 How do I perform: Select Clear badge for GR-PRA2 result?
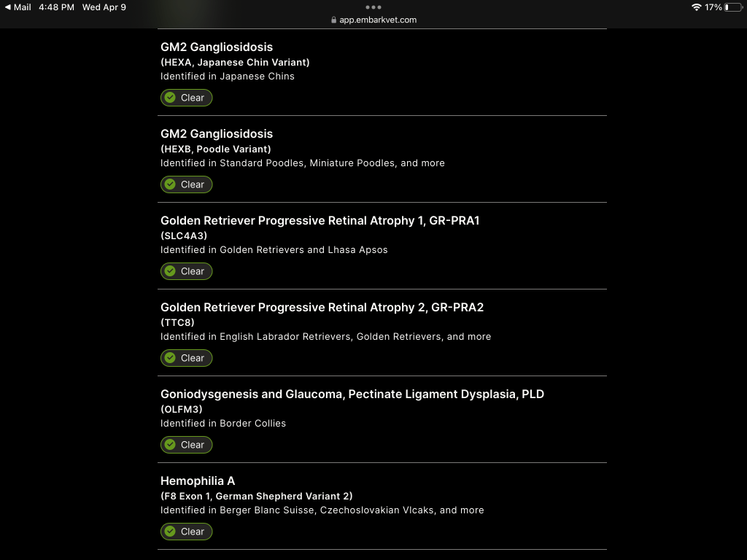pyautogui.click(x=187, y=358)
